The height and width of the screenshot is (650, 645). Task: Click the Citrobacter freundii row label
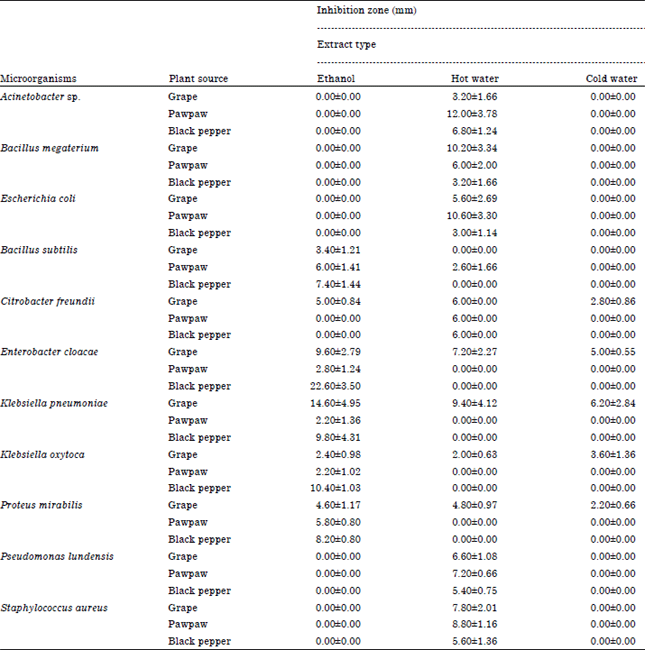(46, 301)
